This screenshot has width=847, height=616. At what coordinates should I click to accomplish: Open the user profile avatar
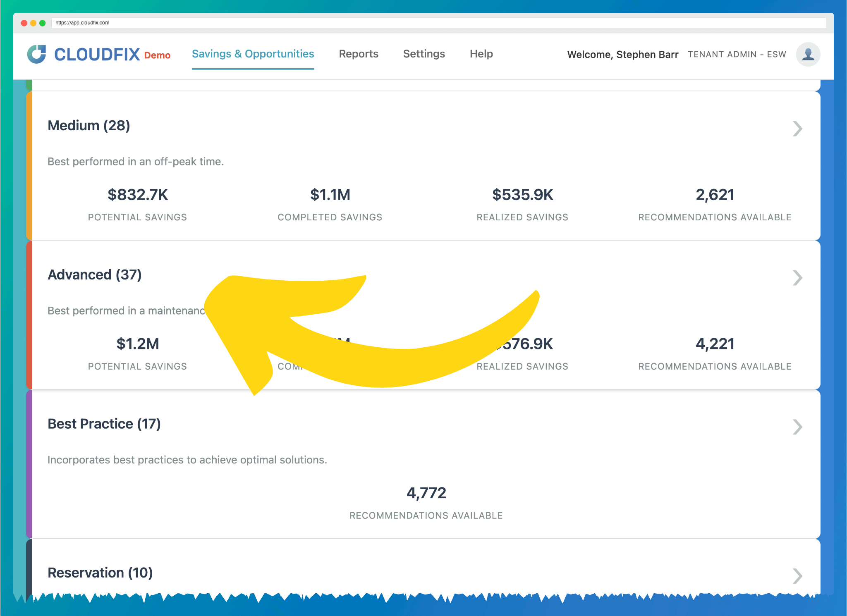[x=808, y=54]
